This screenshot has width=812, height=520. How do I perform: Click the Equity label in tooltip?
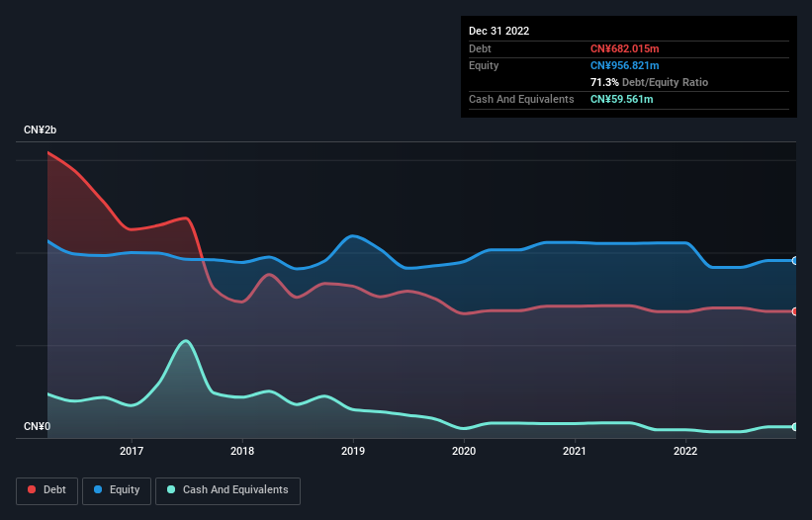[x=484, y=65]
